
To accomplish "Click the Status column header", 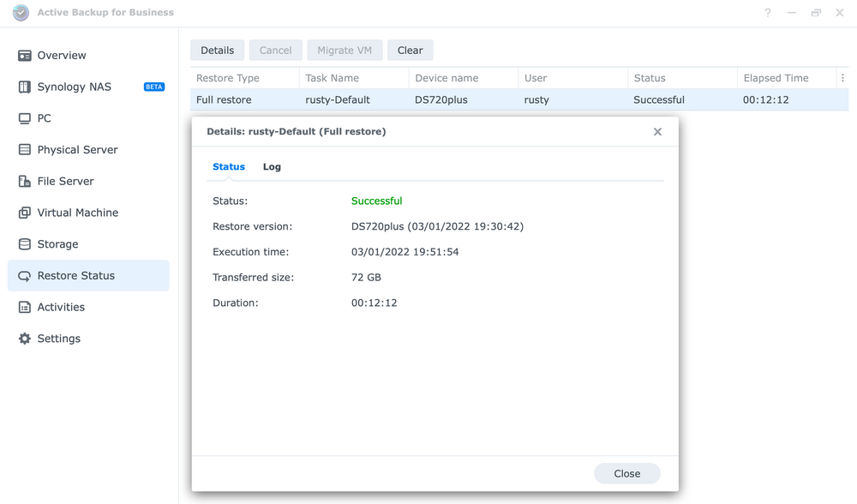I will pyautogui.click(x=682, y=78).
